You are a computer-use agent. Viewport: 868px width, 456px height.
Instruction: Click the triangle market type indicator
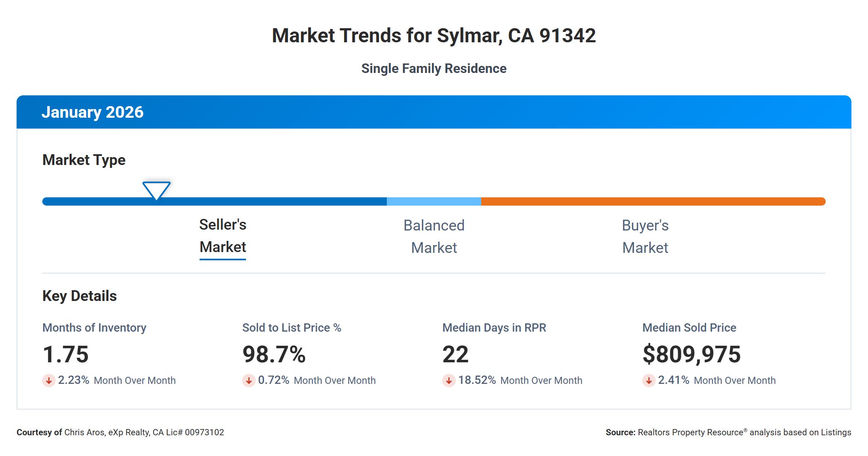[157, 190]
